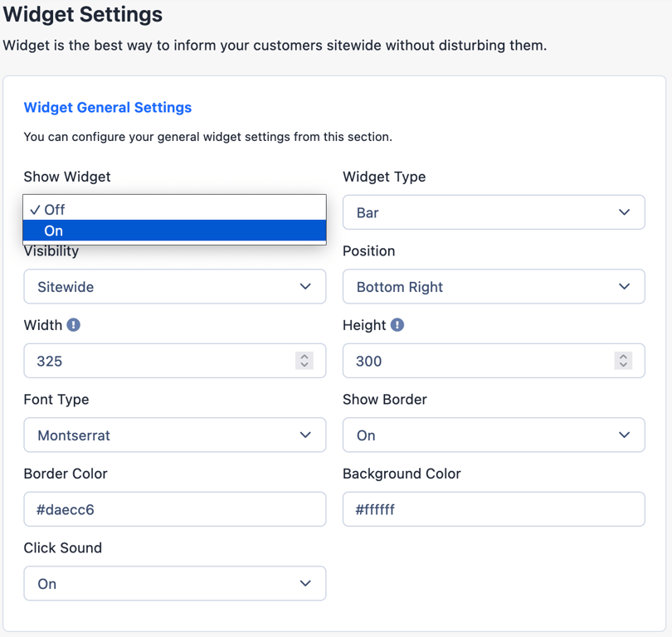Viewport: 672px width, 637px height.
Task: Edit the Background Color #ffffff field
Action: point(494,509)
